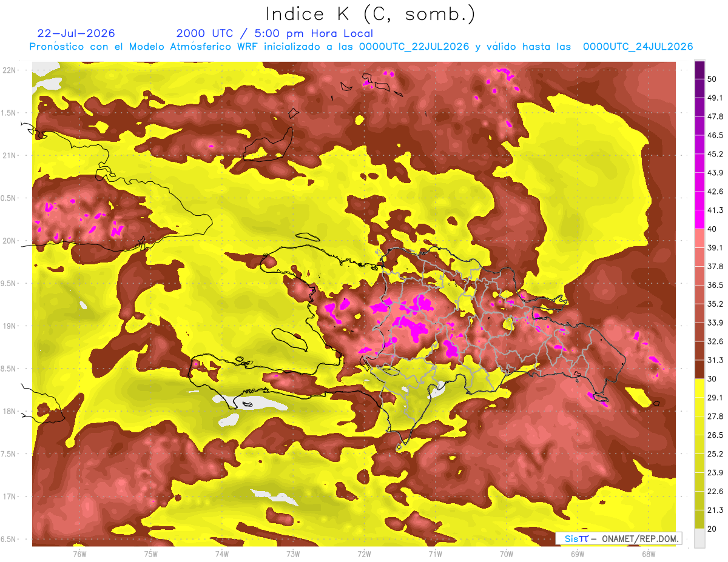
Task: Click the colorbar value "32.6"
Action: pyautogui.click(x=715, y=341)
